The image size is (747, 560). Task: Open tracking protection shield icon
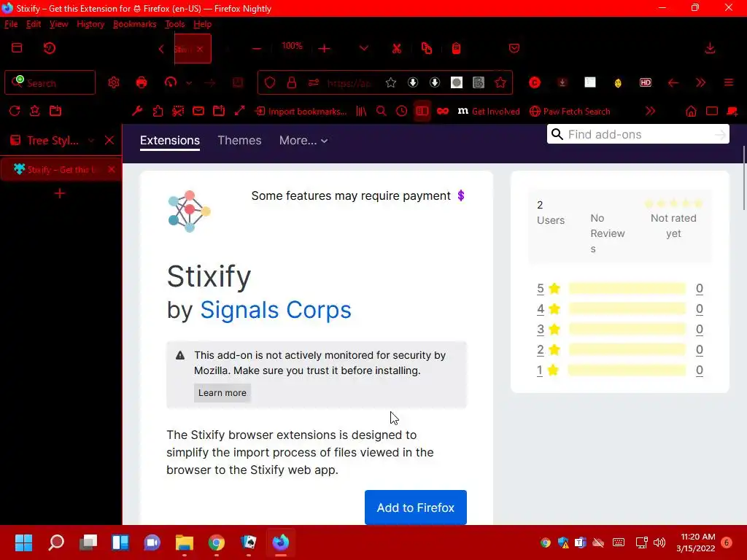270,83
